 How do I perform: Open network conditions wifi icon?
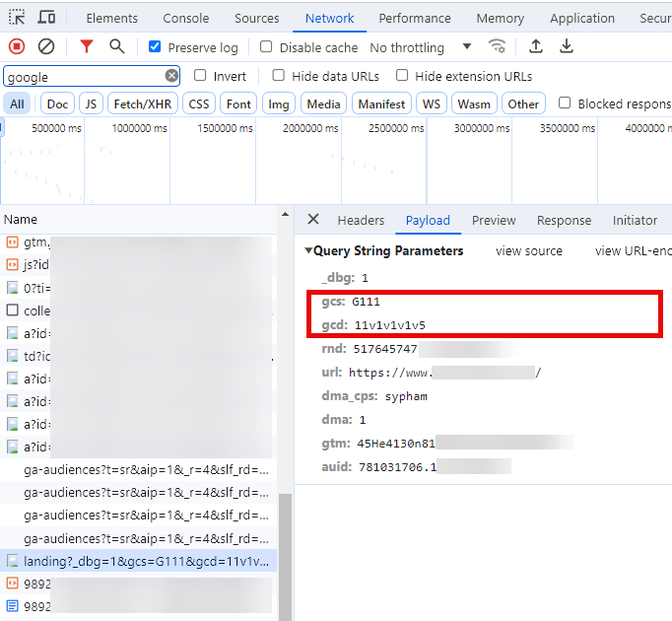(x=498, y=46)
